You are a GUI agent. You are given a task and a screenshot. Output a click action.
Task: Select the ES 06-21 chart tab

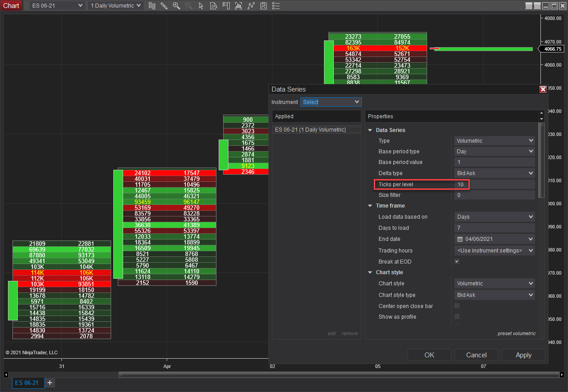click(x=28, y=383)
